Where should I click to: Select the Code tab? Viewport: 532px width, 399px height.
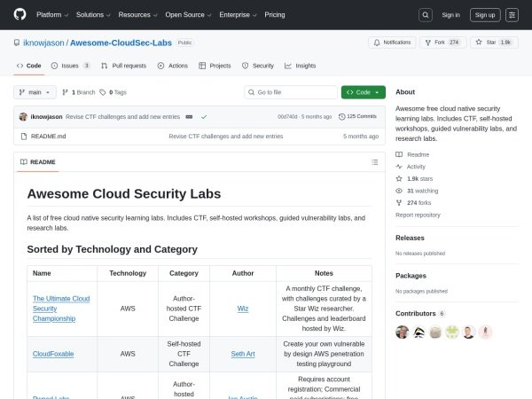pyautogui.click(x=29, y=66)
